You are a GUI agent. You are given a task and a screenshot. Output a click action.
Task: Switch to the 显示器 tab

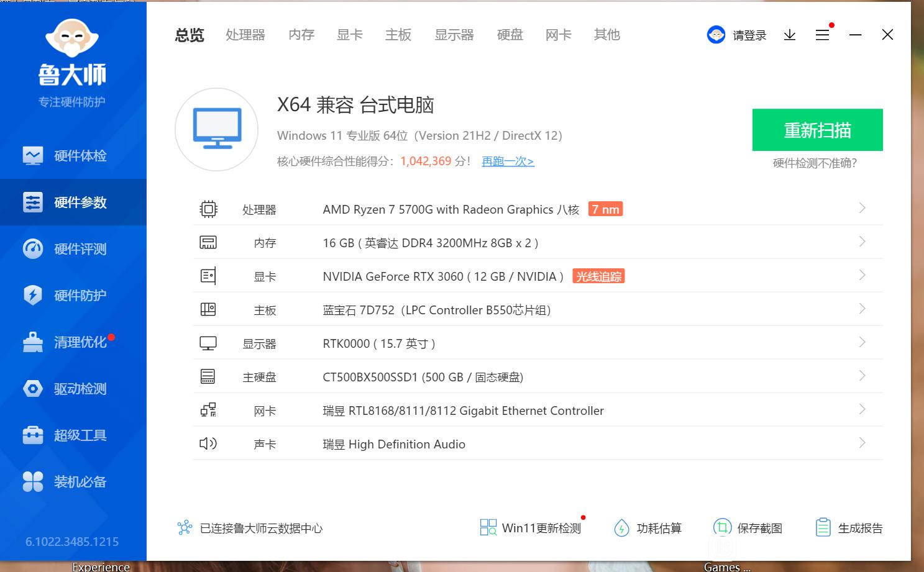[454, 35]
